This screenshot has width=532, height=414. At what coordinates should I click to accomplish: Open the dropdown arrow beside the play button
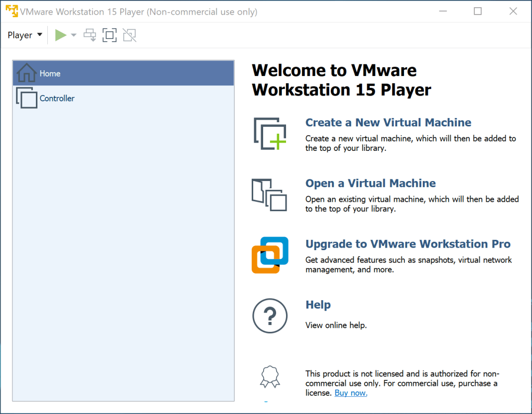pos(73,35)
